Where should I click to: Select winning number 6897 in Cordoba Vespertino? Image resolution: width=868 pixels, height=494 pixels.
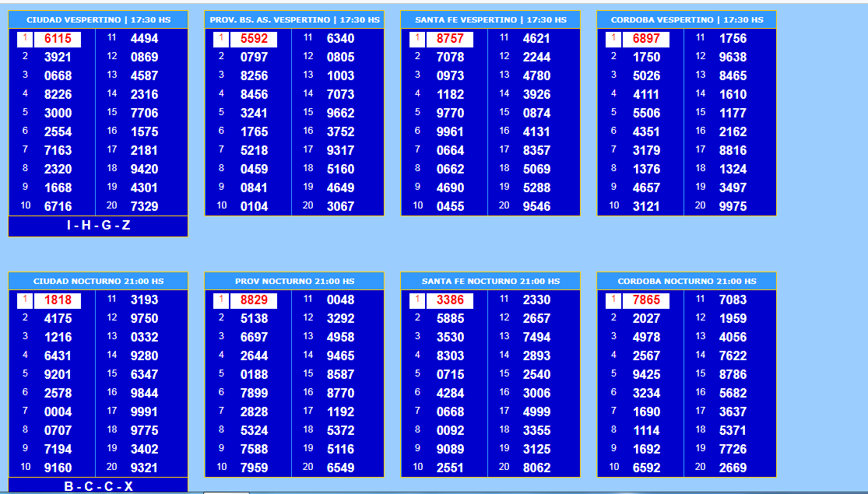[x=646, y=39]
